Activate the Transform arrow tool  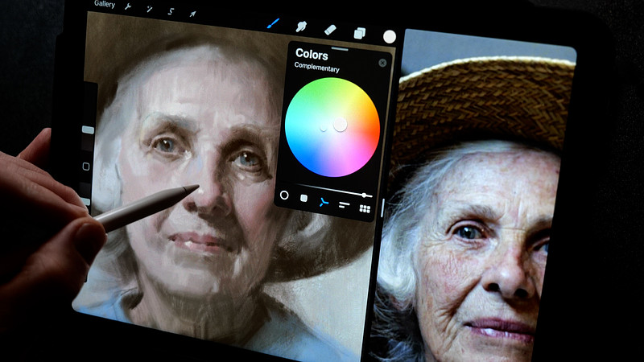192,14
